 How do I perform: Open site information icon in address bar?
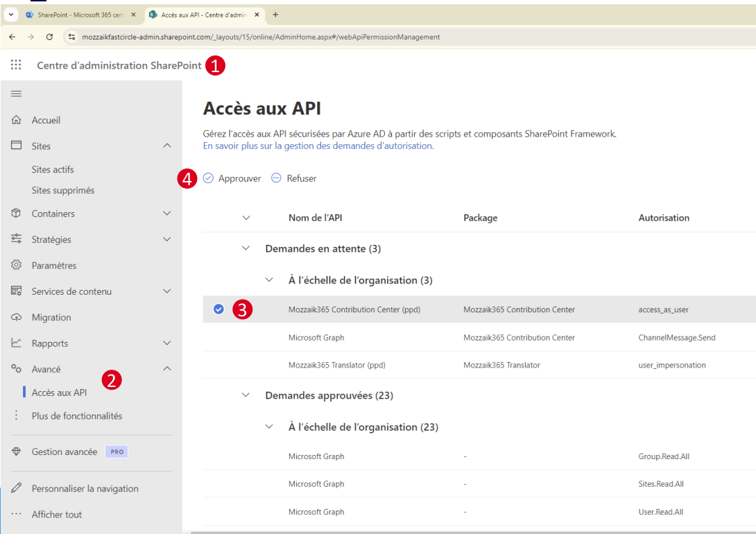[71, 37]
